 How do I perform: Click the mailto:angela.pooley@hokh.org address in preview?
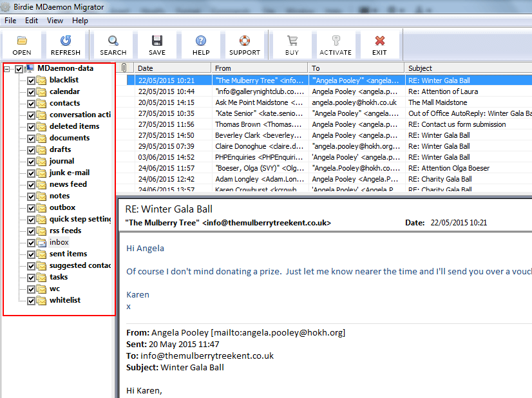[278, 332]
